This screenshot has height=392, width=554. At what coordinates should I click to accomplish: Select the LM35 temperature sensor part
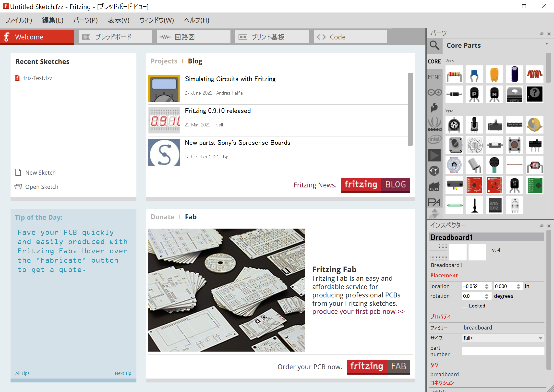tap(515, 185)
